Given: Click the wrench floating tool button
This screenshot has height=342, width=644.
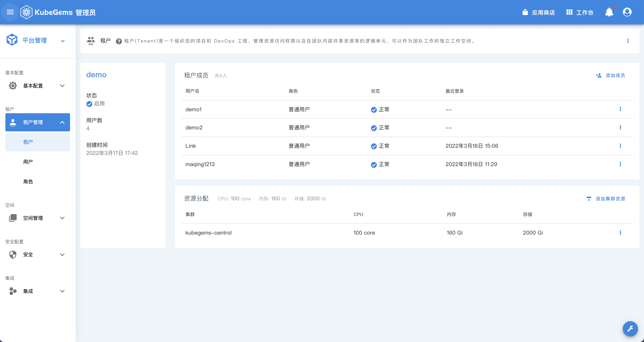Looking at the screenshot, I should (630, 329).
